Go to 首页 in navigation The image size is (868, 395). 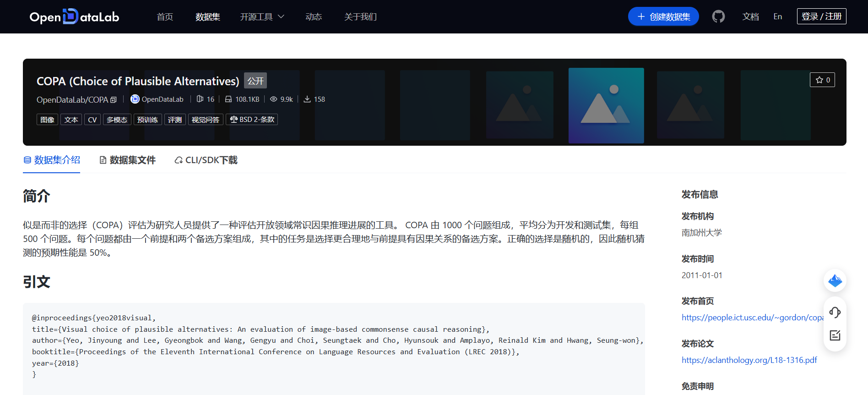click(x=165, y=16)
